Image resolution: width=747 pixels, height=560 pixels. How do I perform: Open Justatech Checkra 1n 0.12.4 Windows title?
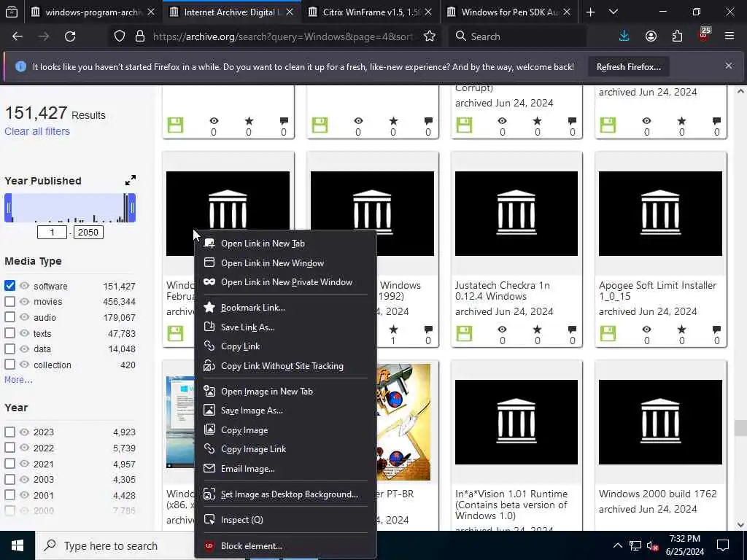pyautogui.click(x=502, y=290)
